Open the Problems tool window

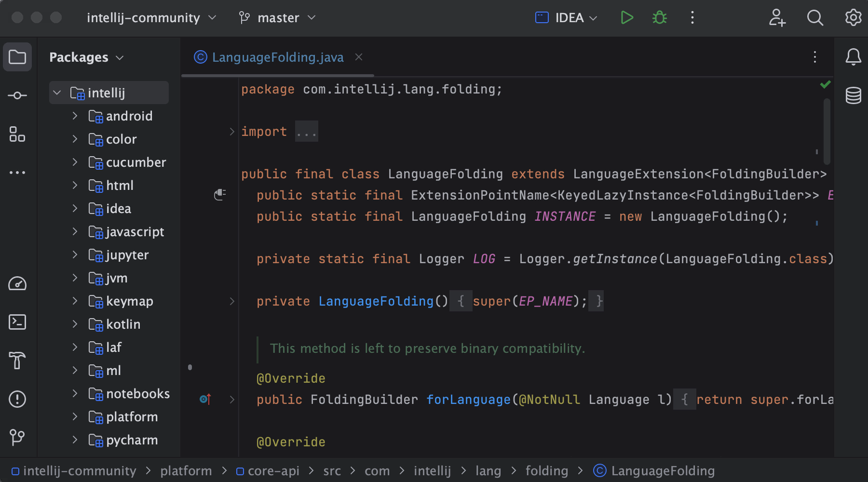pyautogui.click(x=17, y=399)
